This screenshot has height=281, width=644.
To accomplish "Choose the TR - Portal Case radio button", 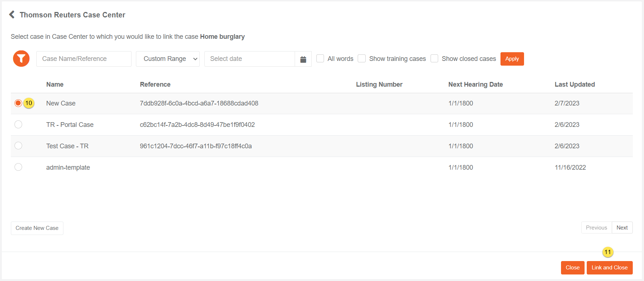I will pyautogui.click(x=18, y=125).
